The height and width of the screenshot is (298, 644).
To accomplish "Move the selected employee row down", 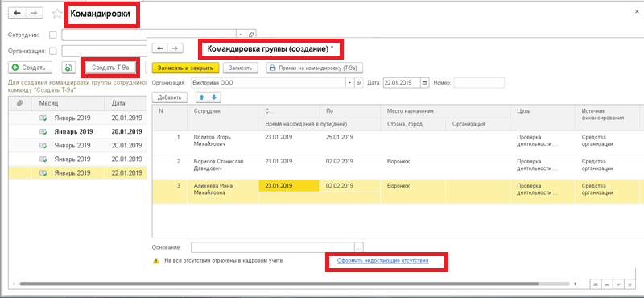I will pos(215,97).
